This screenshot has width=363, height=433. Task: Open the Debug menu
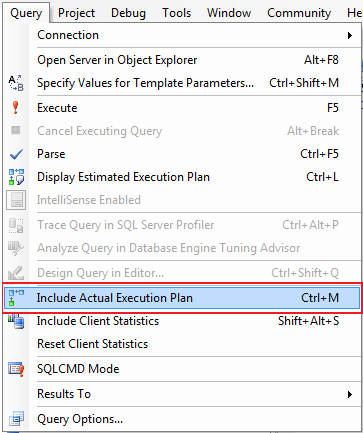[128, 13]
